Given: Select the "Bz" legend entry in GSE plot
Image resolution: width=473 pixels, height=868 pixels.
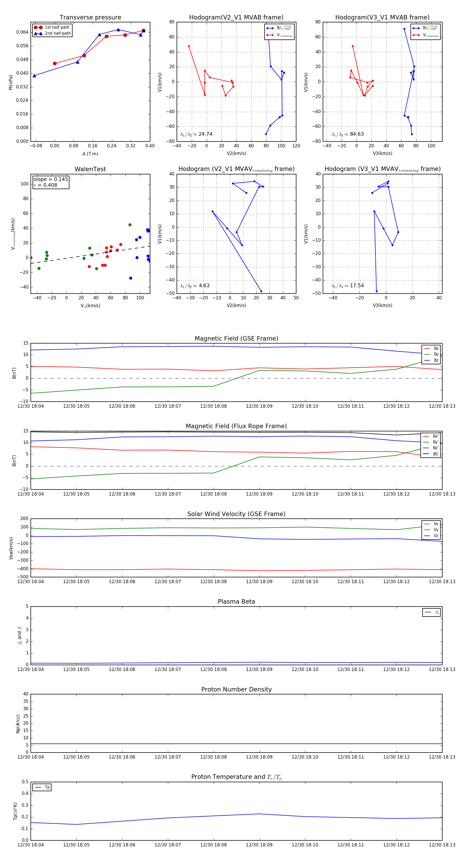Looking at the screenshot, I should tap(431, 361).
